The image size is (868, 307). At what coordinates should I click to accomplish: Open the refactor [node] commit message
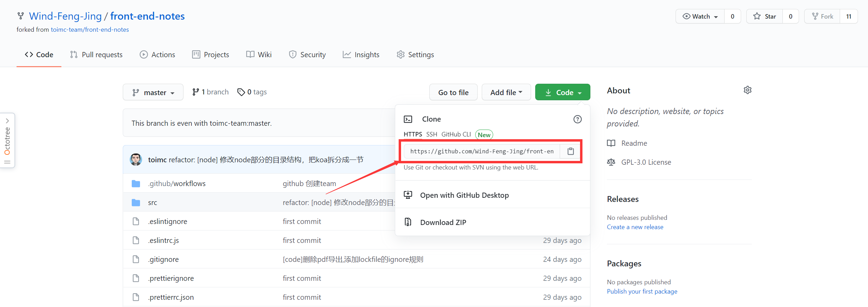click(266, 160)
